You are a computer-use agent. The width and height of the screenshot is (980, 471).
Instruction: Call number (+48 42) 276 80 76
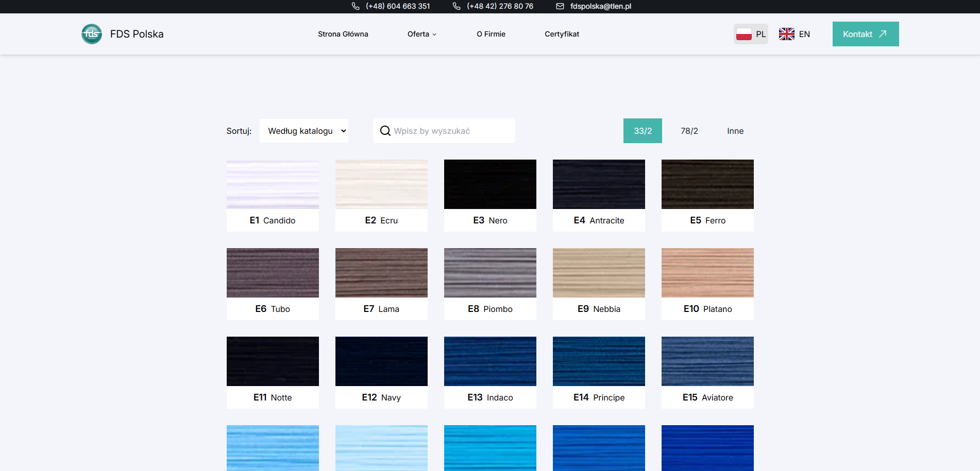tap(500, 6)
